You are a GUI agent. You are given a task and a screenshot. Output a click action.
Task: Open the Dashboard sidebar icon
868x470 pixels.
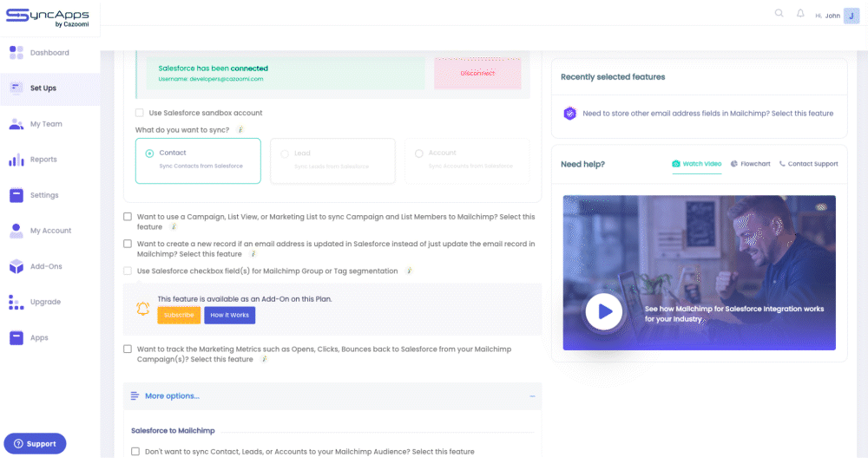pos(16,53)
